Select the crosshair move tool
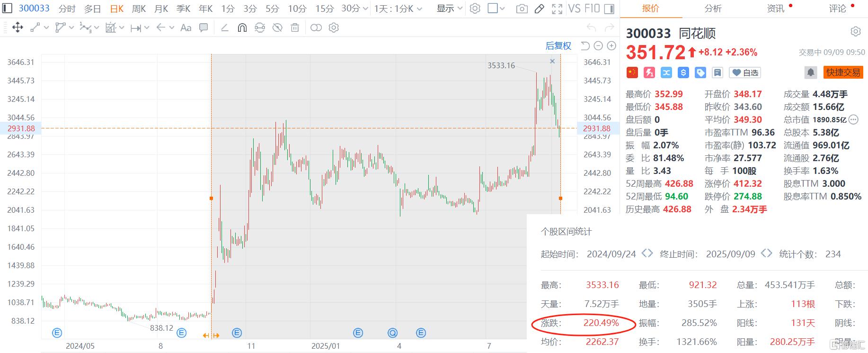 tap(18, 28)
